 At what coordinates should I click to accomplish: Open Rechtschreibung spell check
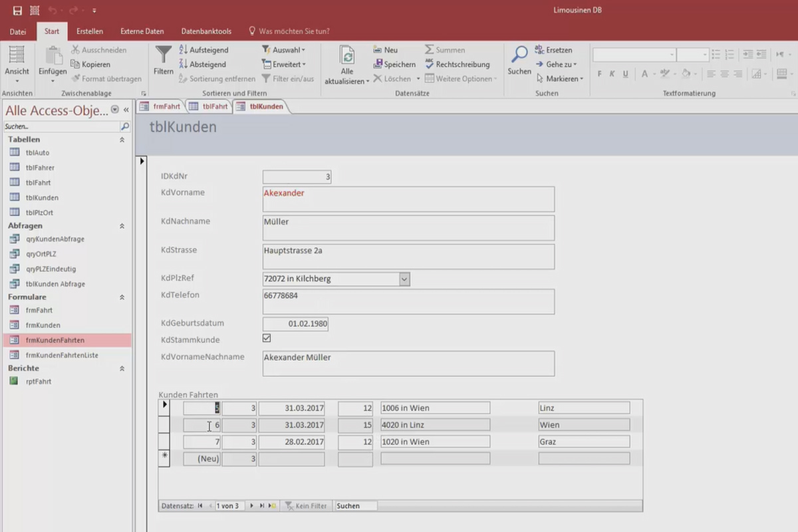click(457, 65)
